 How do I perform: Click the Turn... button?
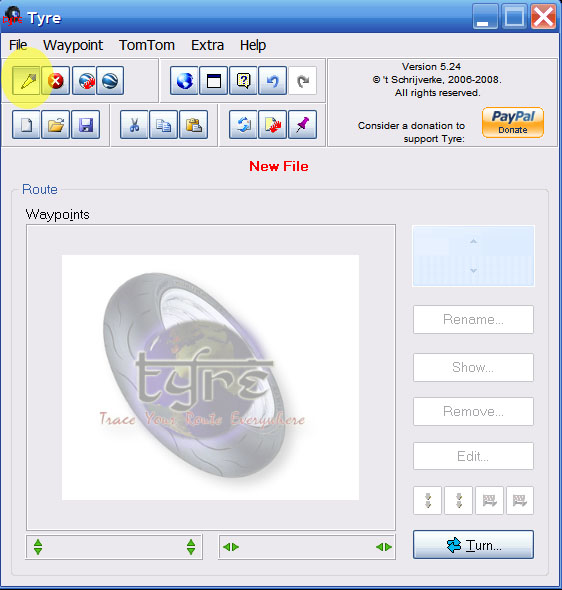[x=473, y=544]
